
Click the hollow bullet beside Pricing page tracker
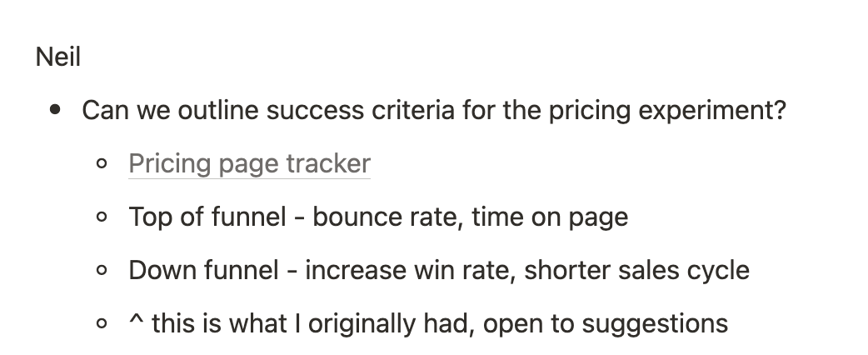102,163
